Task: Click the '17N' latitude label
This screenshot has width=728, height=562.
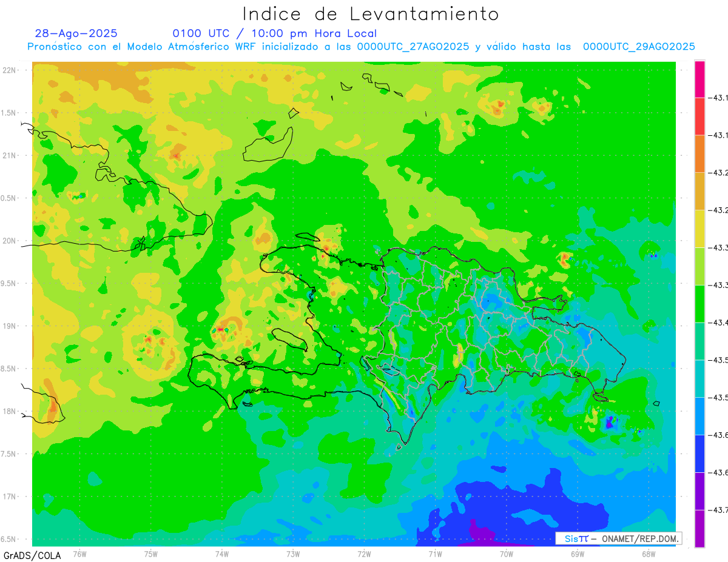Action: pos(9,497)
